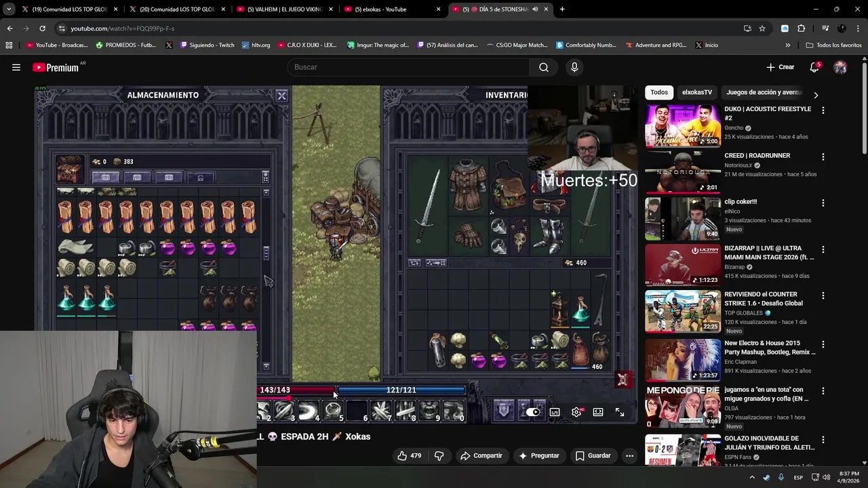Image resolution: width=868 pixels, height=488 pixels.
Task: Open tab search dropdown arrow
Action: click(x=9, y=9)
